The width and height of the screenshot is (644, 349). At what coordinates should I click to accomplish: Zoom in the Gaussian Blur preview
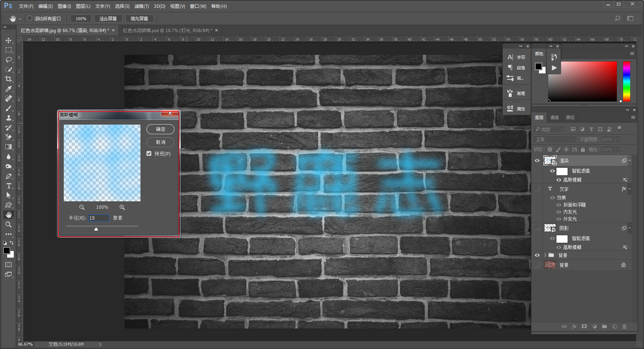(x=122, y=207)
